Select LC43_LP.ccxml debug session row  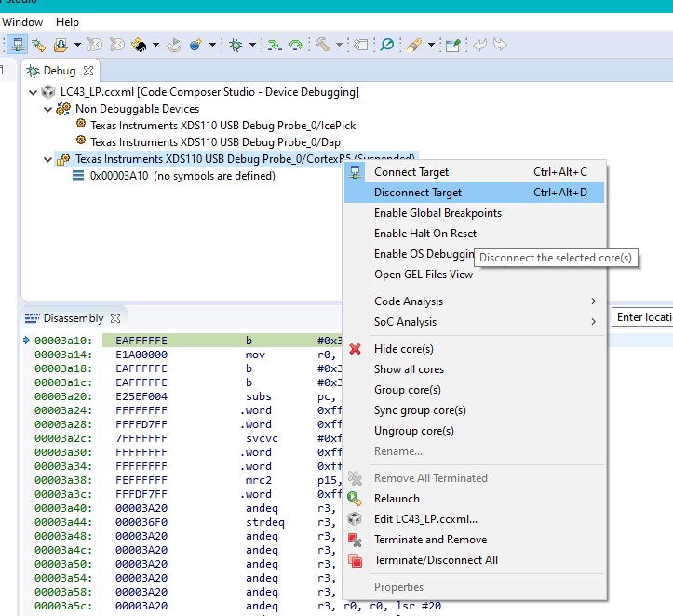click(209, 92)
